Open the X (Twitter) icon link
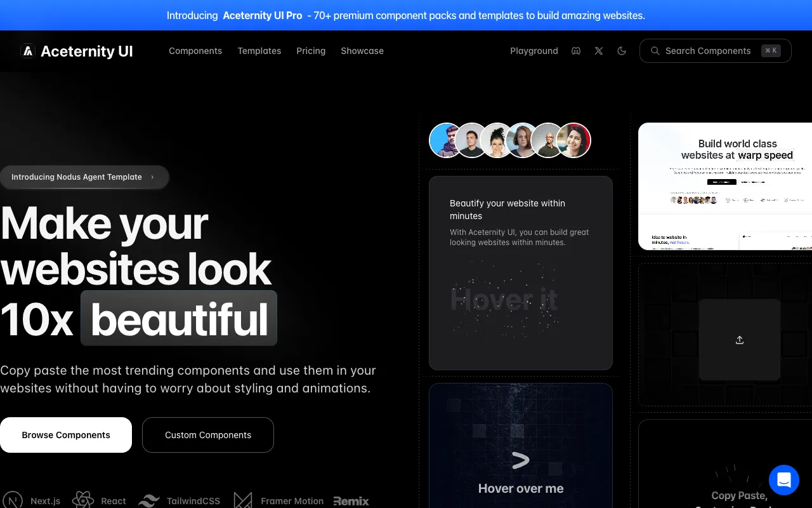The width and height of the screenshot is (812, 508). 599,51
